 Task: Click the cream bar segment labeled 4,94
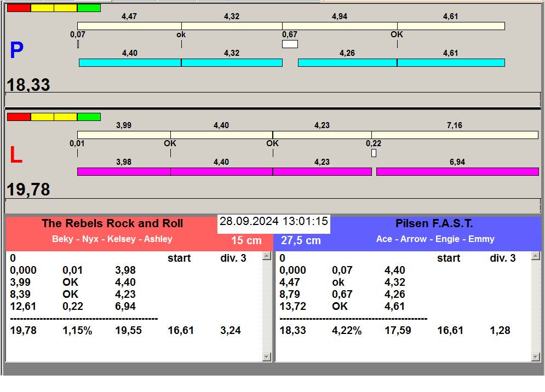coord(340,26)
